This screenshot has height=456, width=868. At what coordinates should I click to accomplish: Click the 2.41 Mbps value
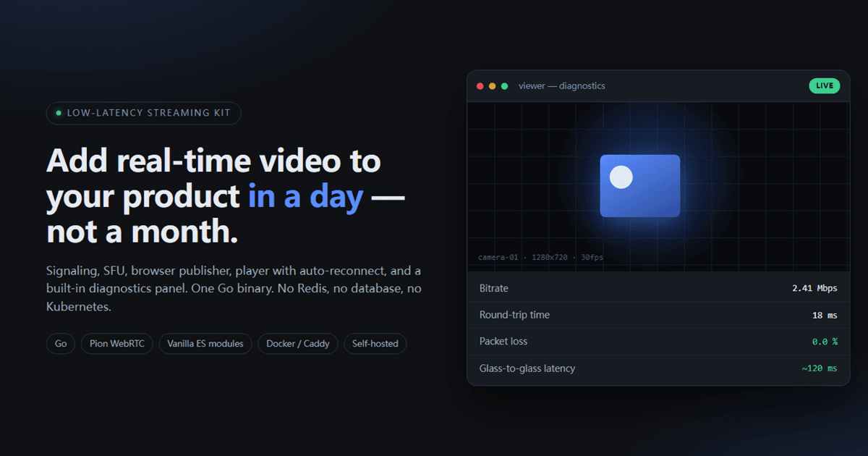tap(814, 288)
